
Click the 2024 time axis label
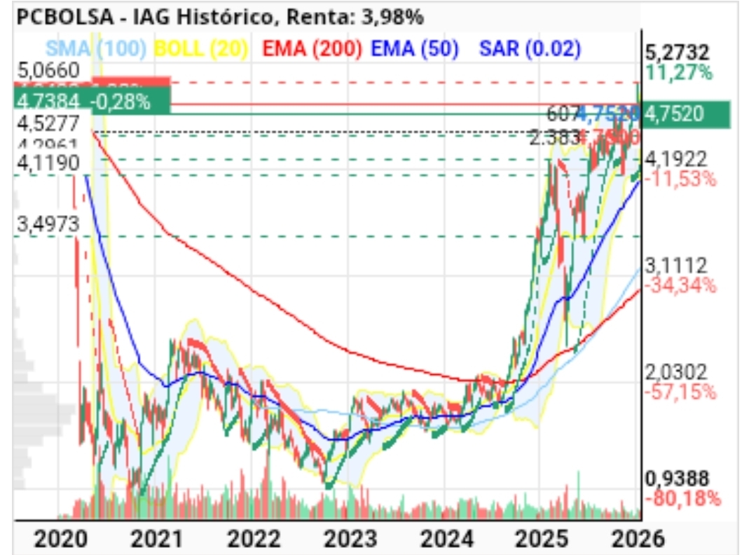tap(446, 539)
